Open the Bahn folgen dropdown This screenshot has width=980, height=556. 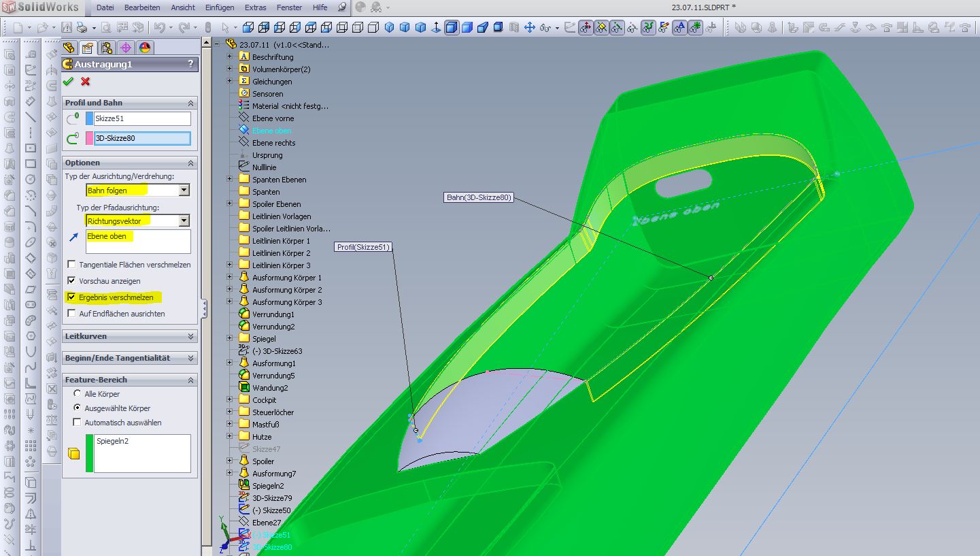pyautogui.click(x=184, y=191)
